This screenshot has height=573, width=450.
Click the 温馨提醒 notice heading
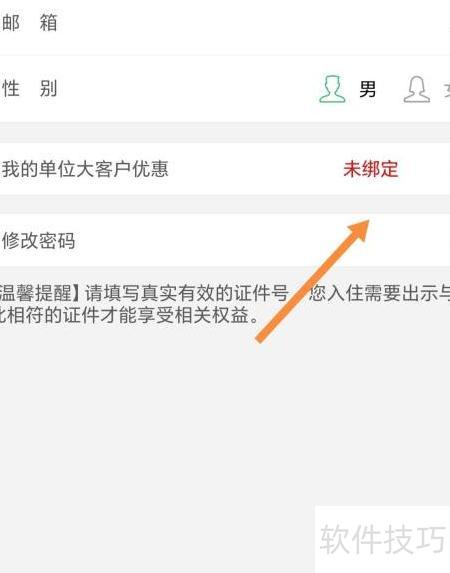click(x=40, y=293)
